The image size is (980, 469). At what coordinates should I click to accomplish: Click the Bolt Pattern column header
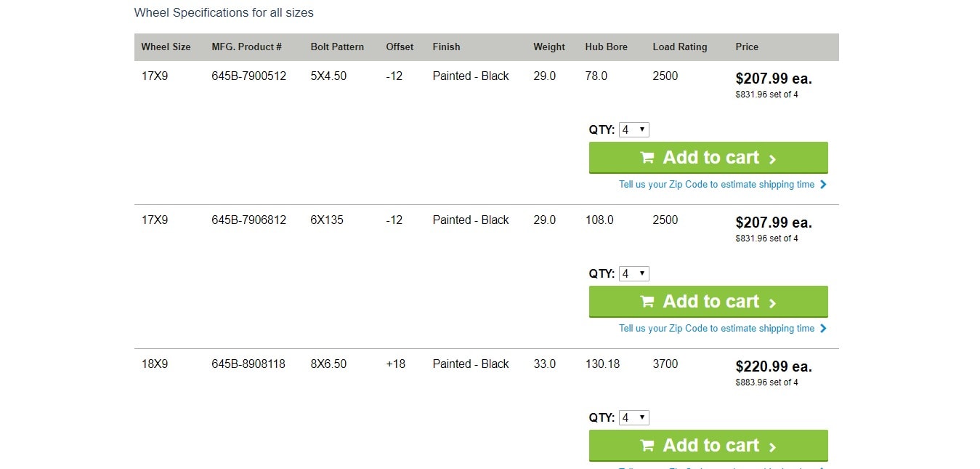click(x=337, y=47)
